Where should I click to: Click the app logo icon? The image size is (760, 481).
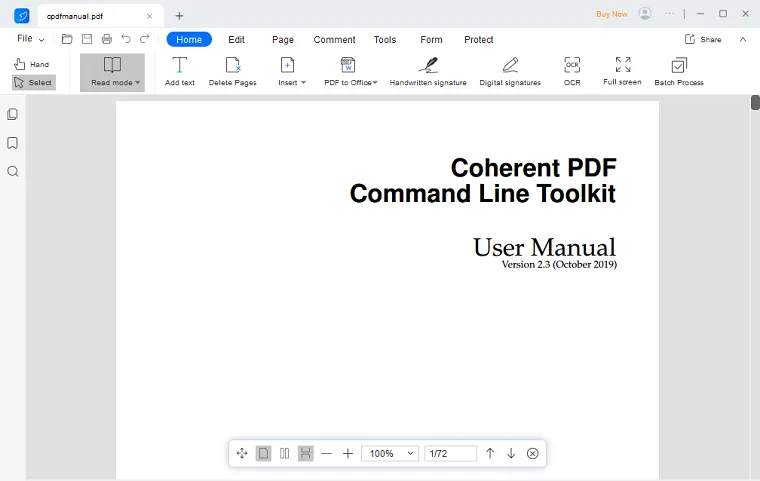[x=22, y=16]
